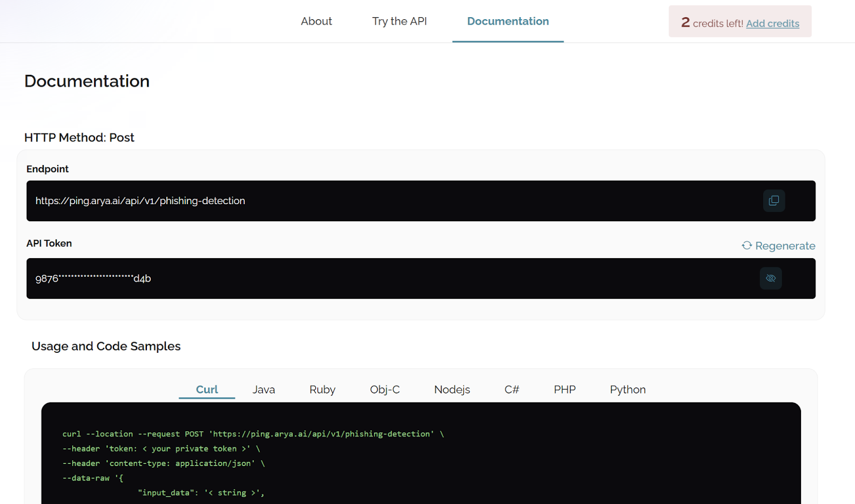Click the Usage and Code Samples heading
The image size is (855, 504).
click(x=106, y=346)
